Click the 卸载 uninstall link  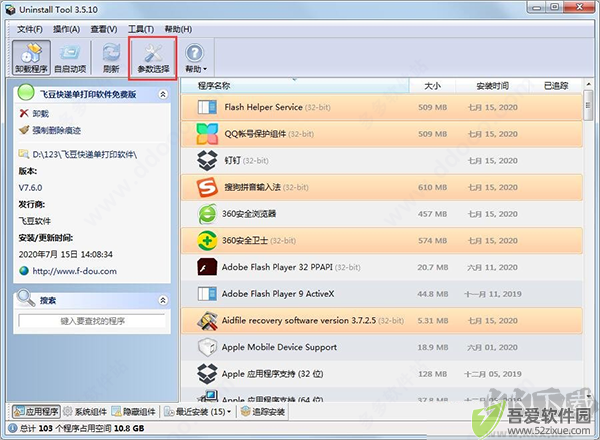tap(41, 114)
